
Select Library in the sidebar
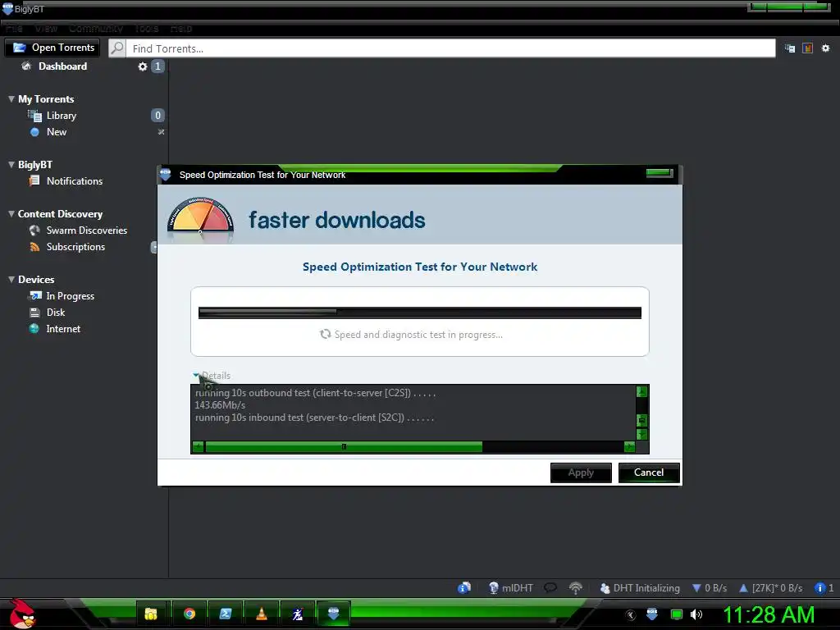coord(61,116)
